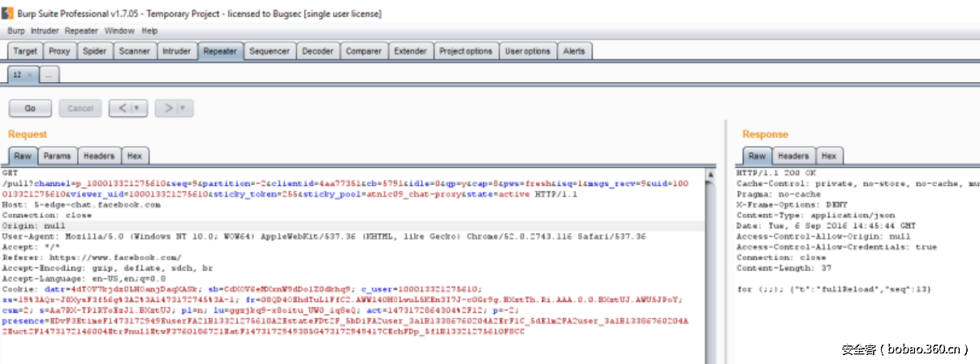
Task: Send the request with the Go button
Action: [30, 108]
